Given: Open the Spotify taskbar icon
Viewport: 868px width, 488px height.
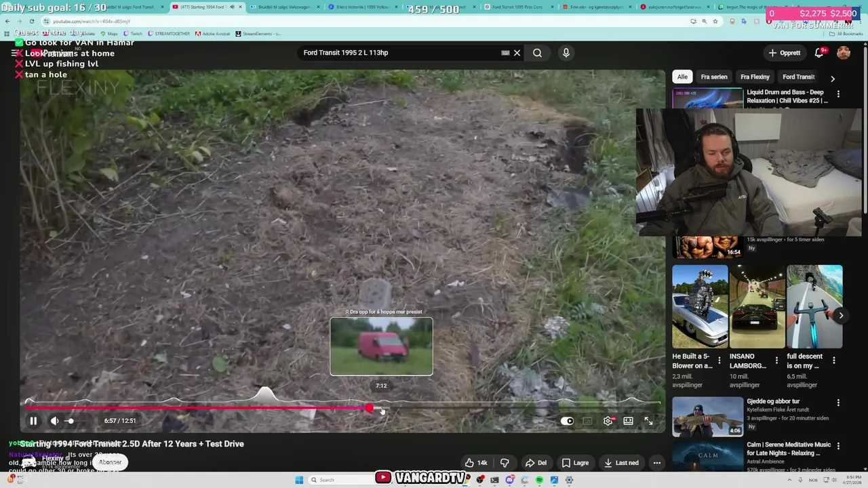Looking at the screenshot, I should click(x=539, y=480).
